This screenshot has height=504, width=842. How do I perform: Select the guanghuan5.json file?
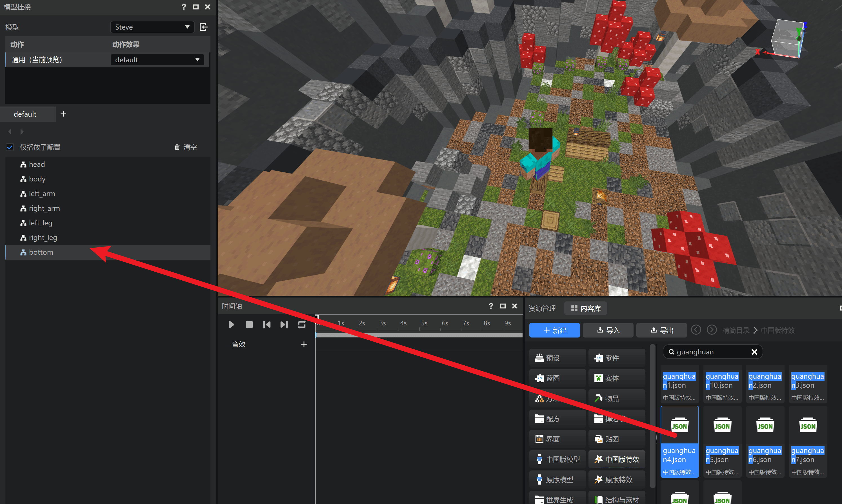[722, 442]
